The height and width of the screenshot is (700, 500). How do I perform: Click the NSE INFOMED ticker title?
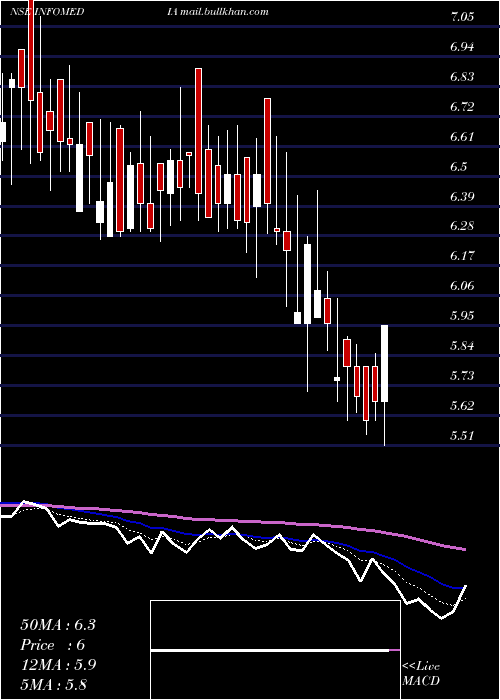click(x=47, y=12)
